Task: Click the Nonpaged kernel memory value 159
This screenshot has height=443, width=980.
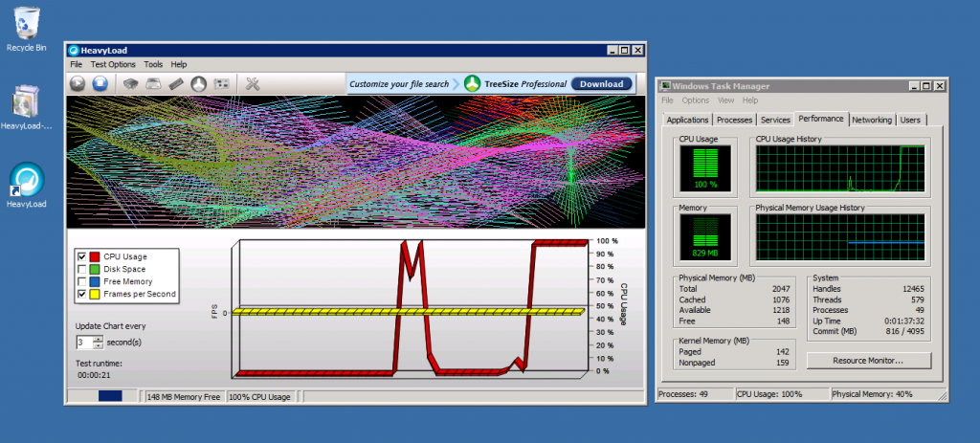Action: [783, 363]
